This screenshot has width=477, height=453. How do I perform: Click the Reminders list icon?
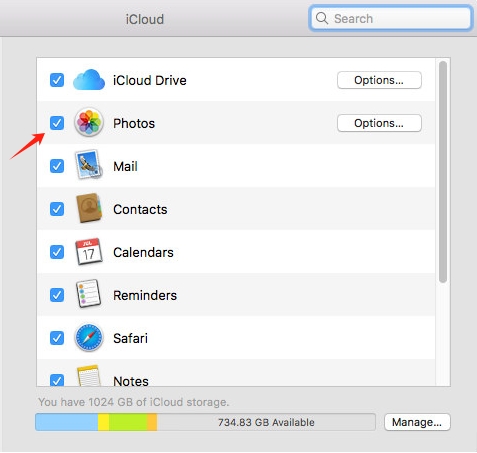[x=89, y=294]
